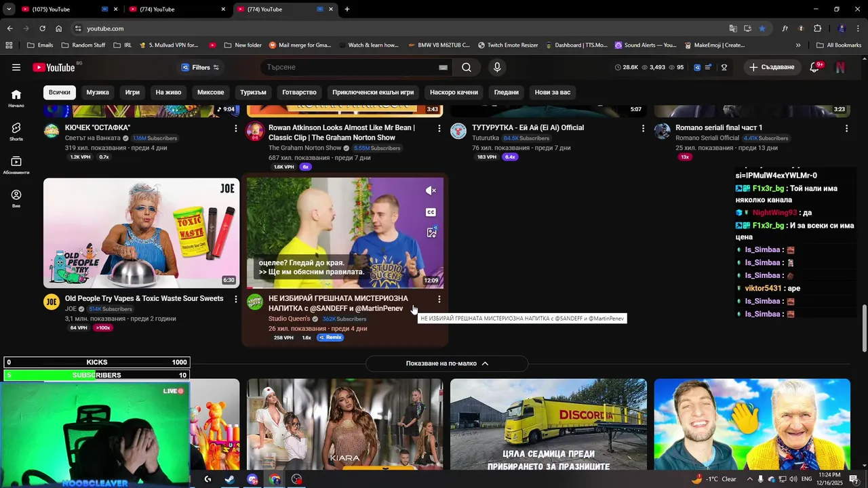Select the Нови за вас chip

553,92
